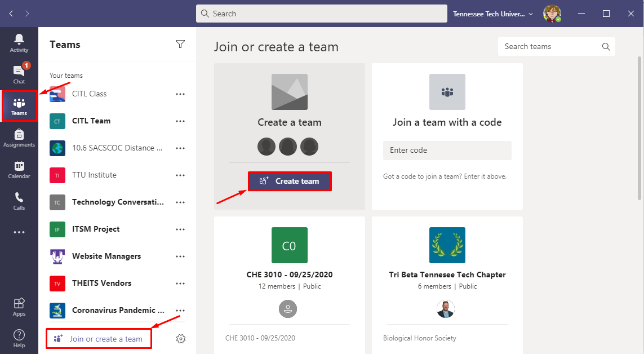Click the Create team button
The image size is (644, 354).
tap(290, 181)
